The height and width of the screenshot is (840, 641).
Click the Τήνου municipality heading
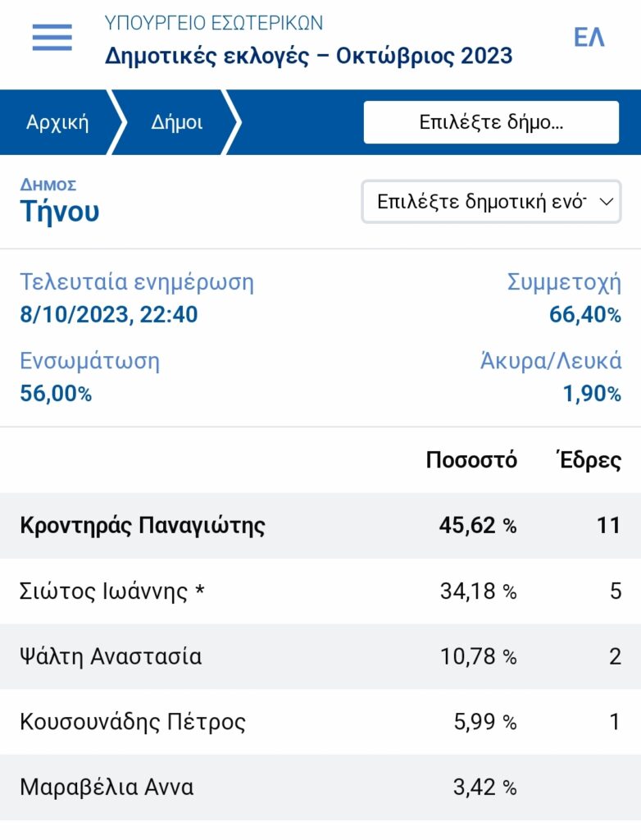(60, 211)
